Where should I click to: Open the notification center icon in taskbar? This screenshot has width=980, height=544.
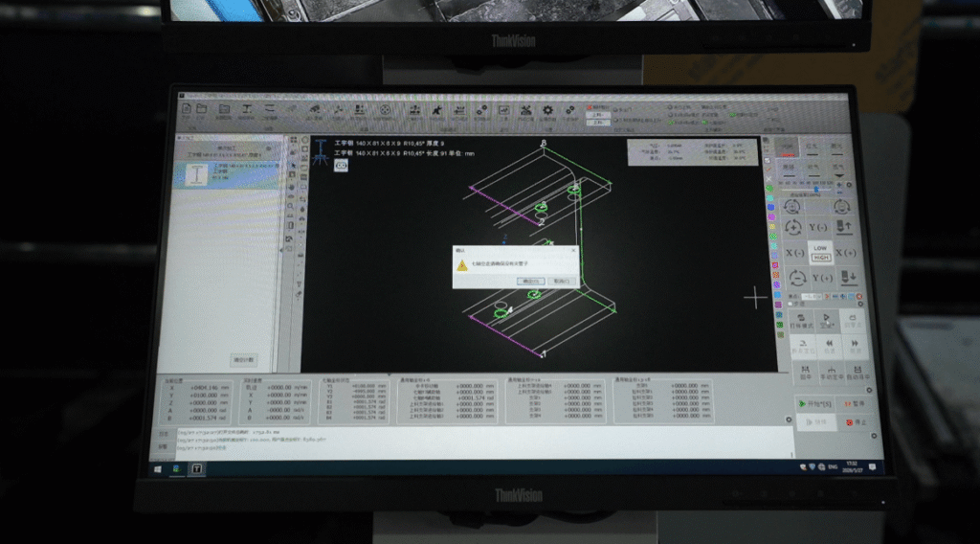coord(872,467)
